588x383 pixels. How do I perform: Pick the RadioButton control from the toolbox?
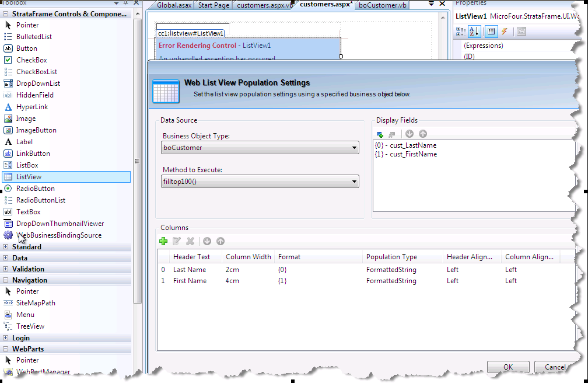coord(35,189)
